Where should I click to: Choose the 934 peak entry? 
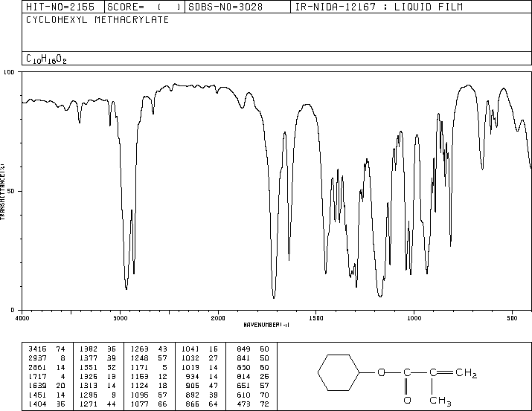193,376
